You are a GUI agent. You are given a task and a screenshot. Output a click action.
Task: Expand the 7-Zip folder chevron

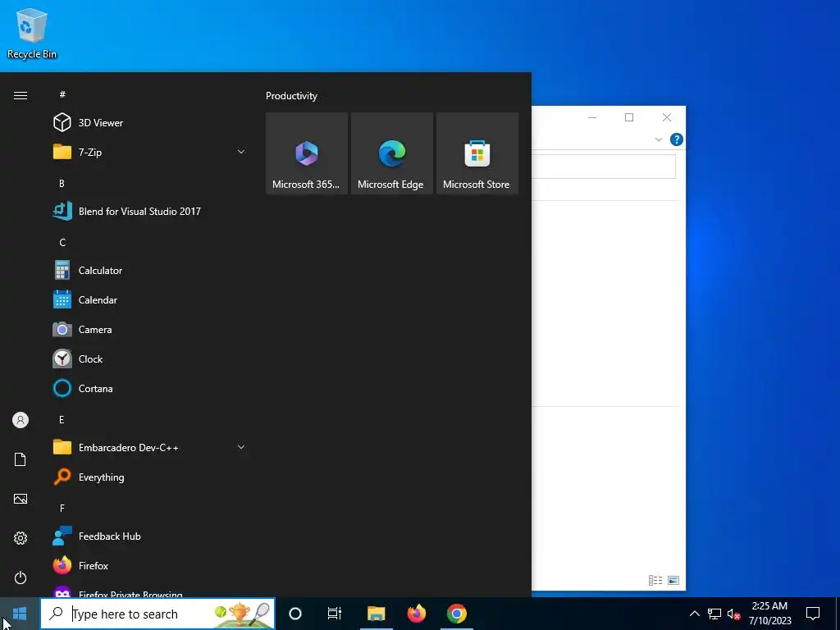pyautogui.click(x=241, y=152)
